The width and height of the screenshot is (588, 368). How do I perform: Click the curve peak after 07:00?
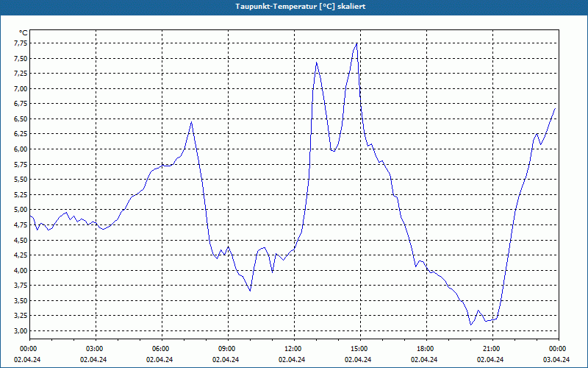pyautogui.click(x=192, y=121)
